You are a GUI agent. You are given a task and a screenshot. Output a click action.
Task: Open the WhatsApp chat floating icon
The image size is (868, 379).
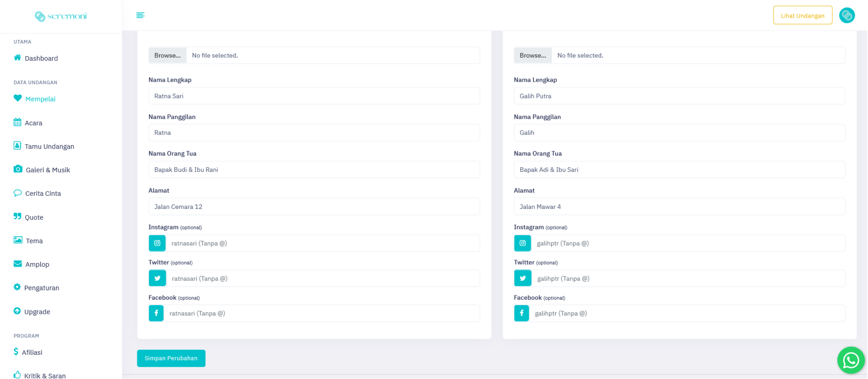851,360
